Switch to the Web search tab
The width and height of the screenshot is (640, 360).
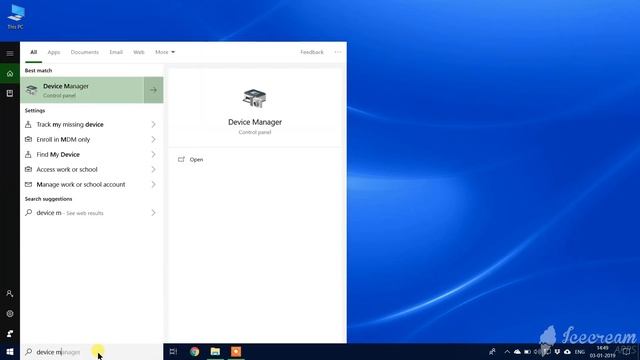[139, 52]
